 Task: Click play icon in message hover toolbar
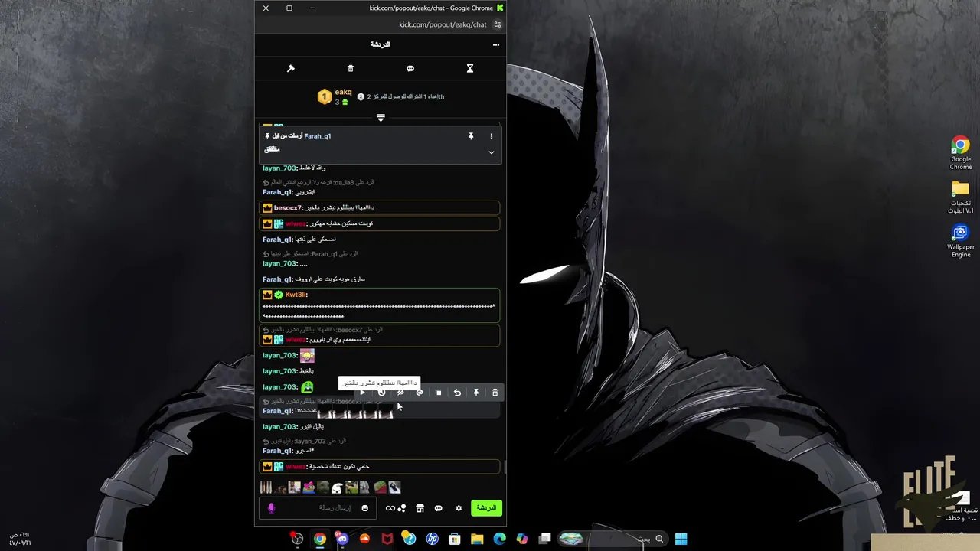[362, 393]
